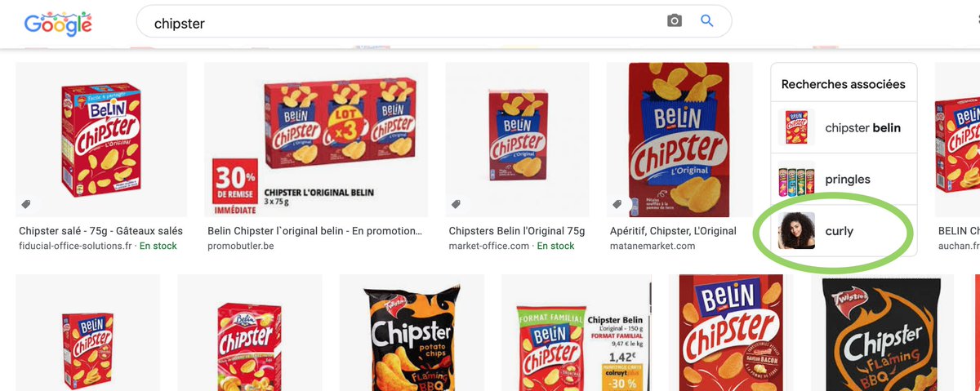Open the "Apéritif, Chipster, L'Original" result title

click(673, 231)
